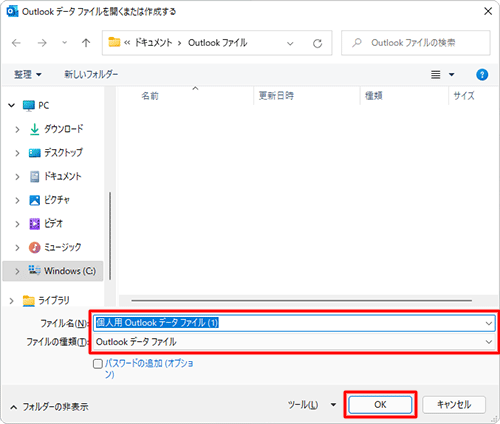Image resolution: width=500 pixels, height=424 pixels.
Task: Open view options dropdown arrow
Action: pos(451,74)
